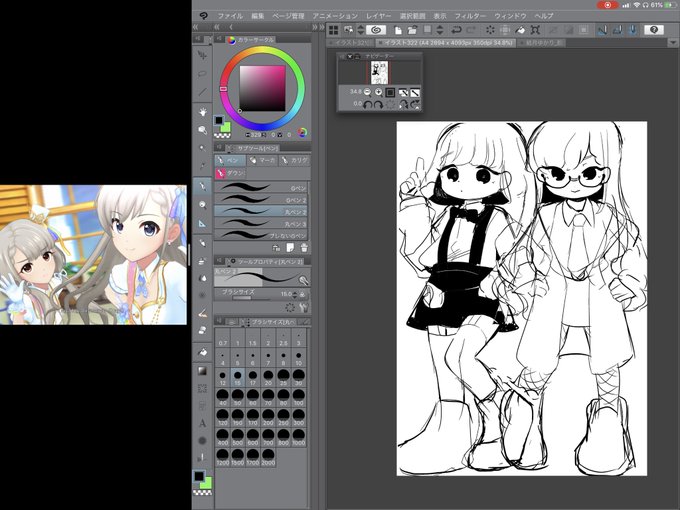Viewport: 680px width, 510px height.
Task: Click Fit to screen square in Navigator
Action: coord(390,92)
